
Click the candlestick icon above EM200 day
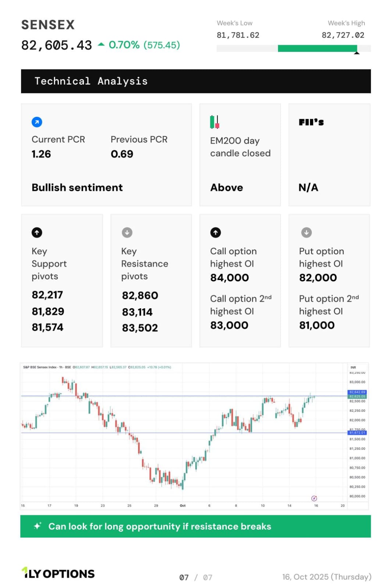coord(214,122)
